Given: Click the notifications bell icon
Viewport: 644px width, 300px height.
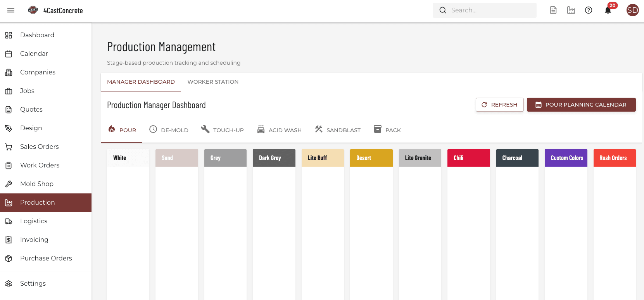Looking at the screenshot, I should point(608,10).
